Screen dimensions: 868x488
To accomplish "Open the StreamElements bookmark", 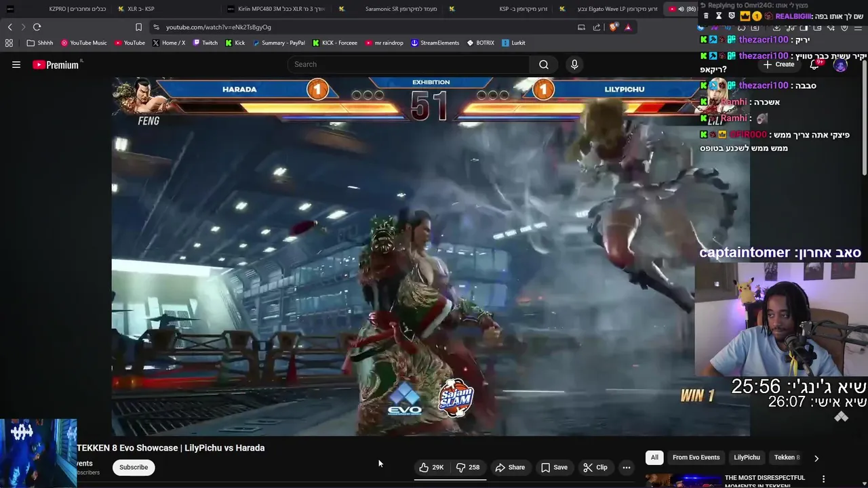I will pos(435,43).
